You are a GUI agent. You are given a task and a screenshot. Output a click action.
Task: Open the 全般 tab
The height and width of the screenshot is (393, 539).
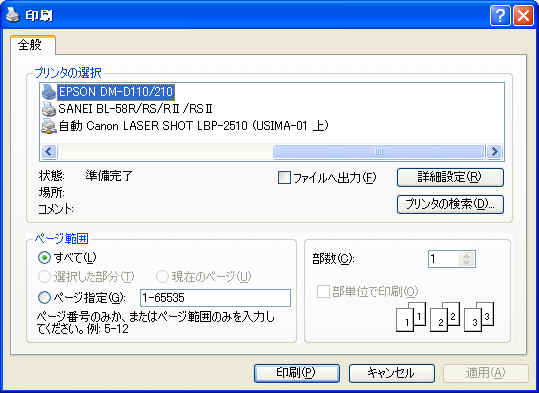click(x=31, y=45)
